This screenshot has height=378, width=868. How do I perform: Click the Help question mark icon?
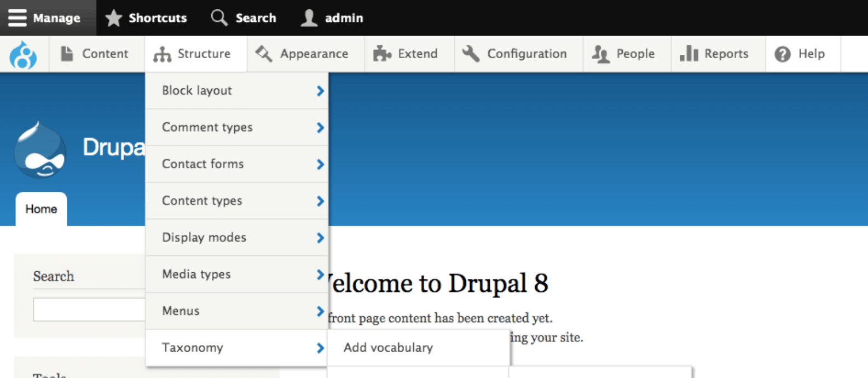click(783, 54)
